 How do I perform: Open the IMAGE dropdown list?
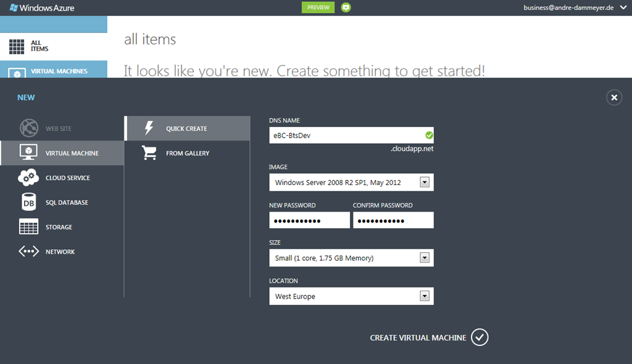[351, 182]
